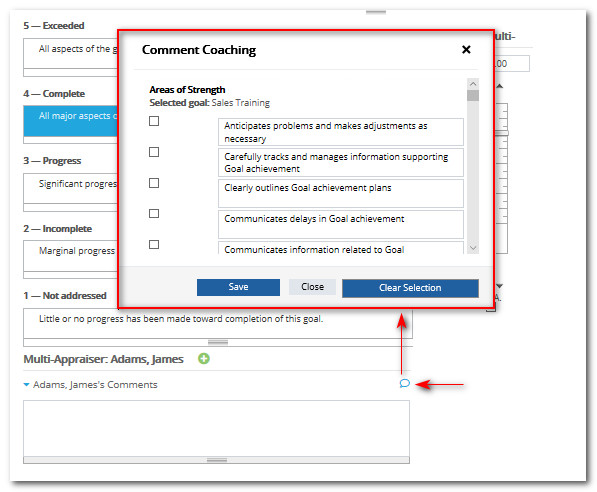
Task: Tick 'Carefully tracks and manages information' checkbox
Action: click(154, 152)
